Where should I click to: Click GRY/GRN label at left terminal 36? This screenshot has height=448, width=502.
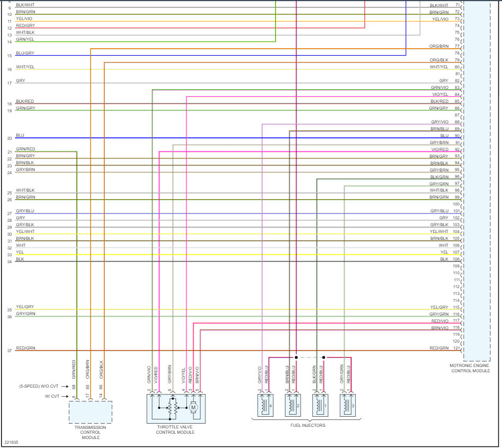click(x=25, y=313)
